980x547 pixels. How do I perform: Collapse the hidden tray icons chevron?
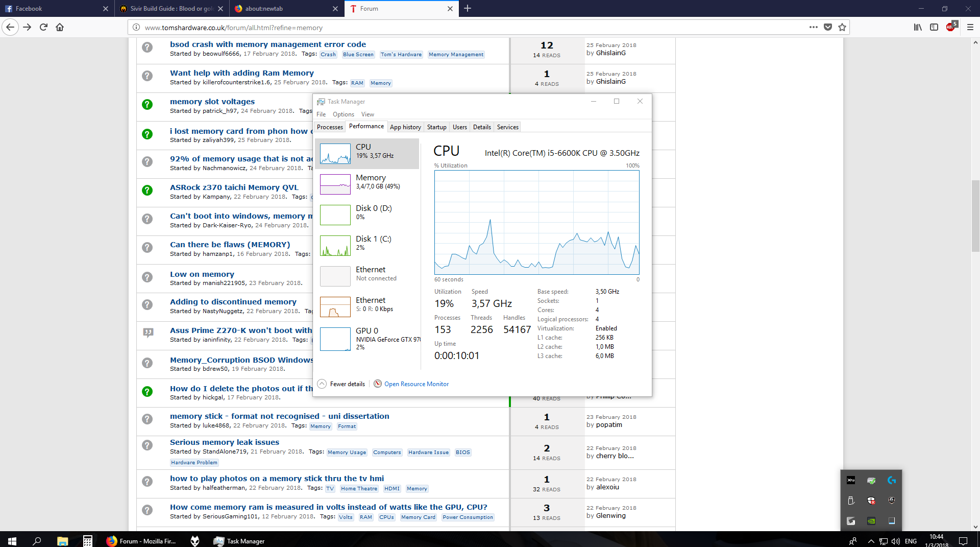871,541
